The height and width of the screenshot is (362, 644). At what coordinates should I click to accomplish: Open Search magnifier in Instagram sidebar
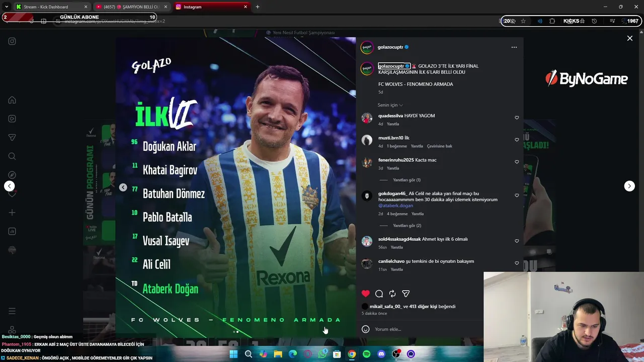(x=12, y=156)
